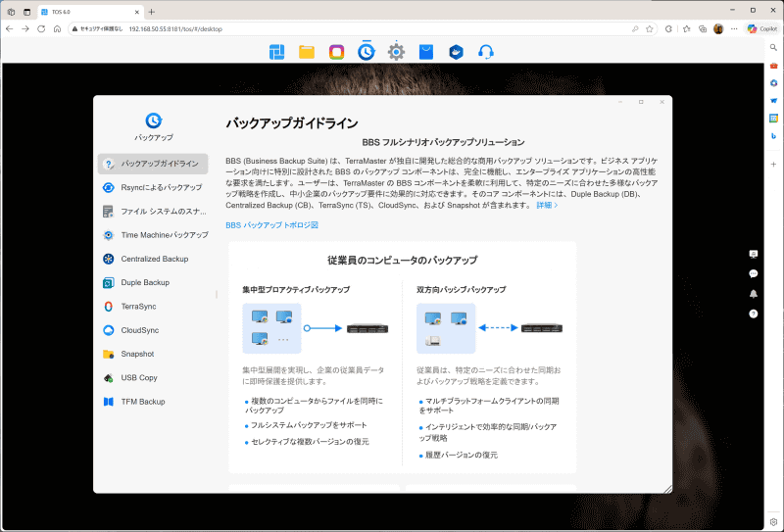
Task: Open the Copilot button
Action: pyautogui.click(x=762, y=29)
